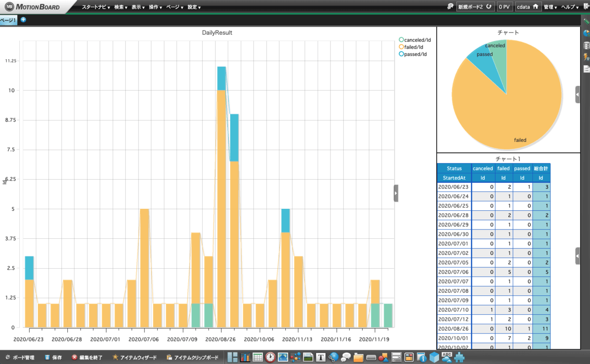Open the スタートナビ dropdown menu

coord(95,7)
